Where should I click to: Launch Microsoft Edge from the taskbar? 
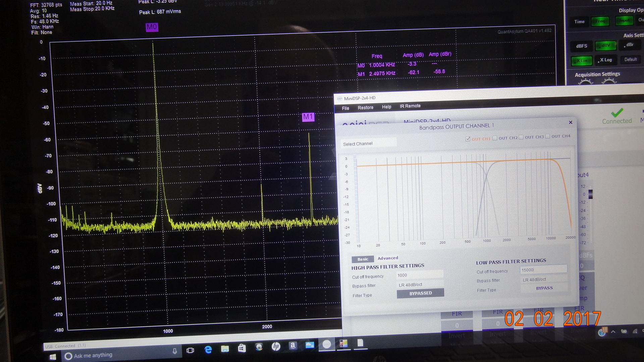tap(208, 350)
